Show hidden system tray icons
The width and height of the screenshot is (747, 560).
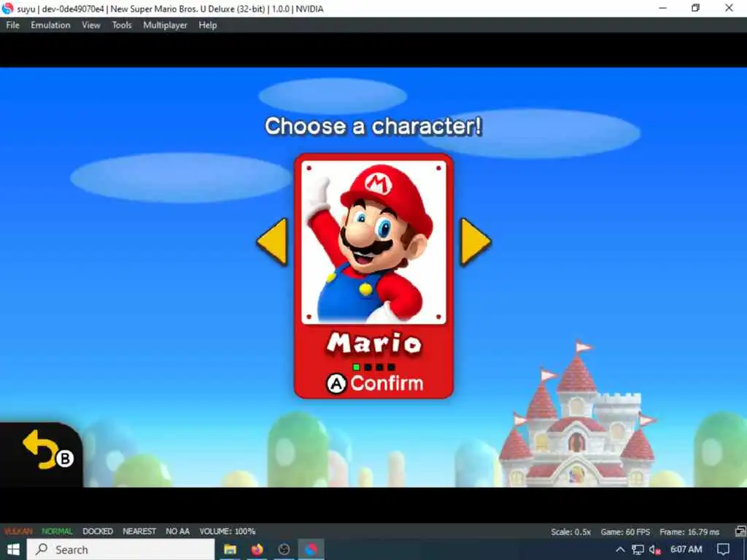coord(620,550)
